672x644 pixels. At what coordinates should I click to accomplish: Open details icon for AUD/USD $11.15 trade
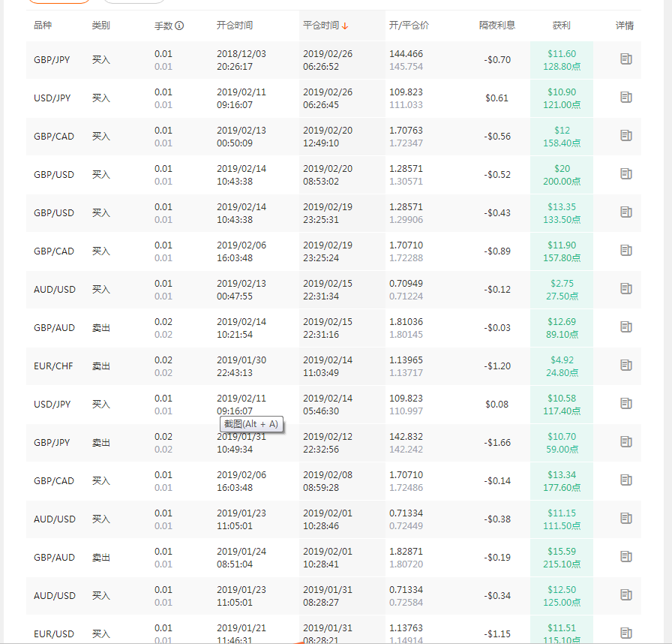[626, 519]
